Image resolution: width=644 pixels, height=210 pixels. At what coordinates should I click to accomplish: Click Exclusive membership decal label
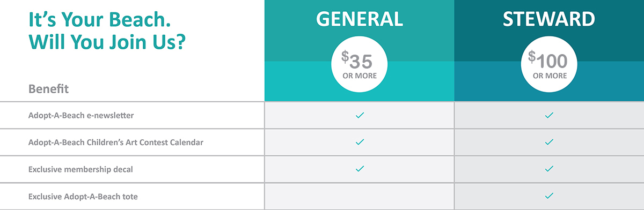[x=80, y=169]
